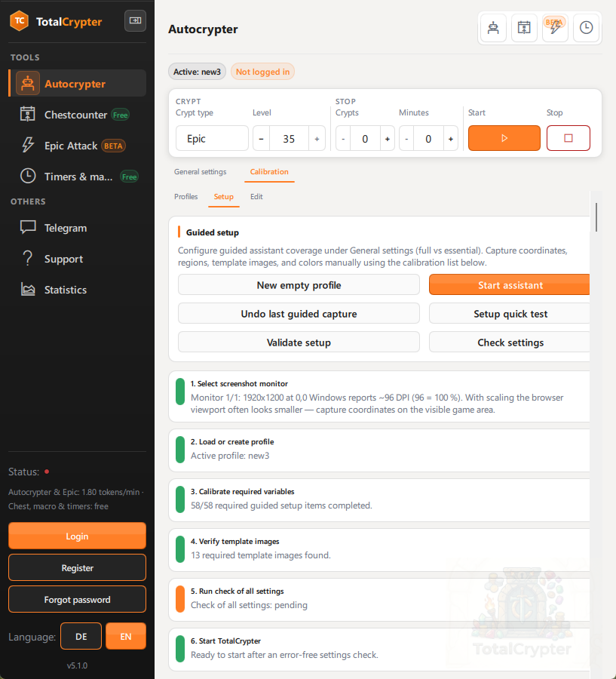Image resolution: width=616 pixels, height=679 pixels.
Task: Click the Telegram chat bubble icon
Action: [x=28, y=227]
